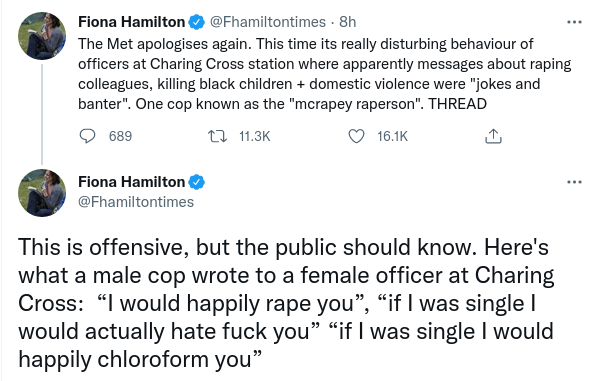593x381 pixels.
Task: Open @Fhamiltontimes handle in first tweet header
Action: pyautogui.click(x=267, y=22)
